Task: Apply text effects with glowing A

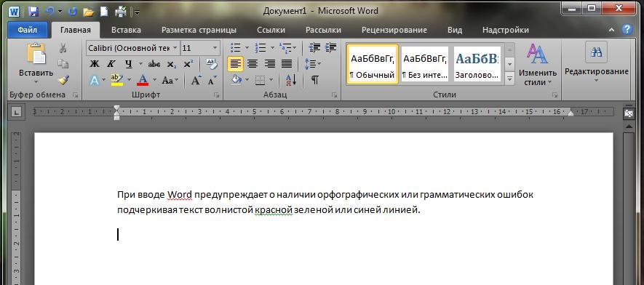Action: pyautogui.click(x=95, y=81)
